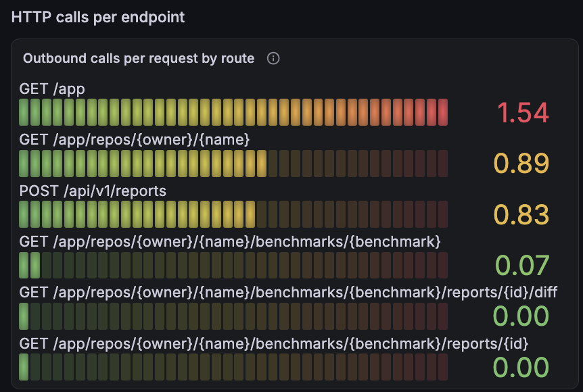Click the info icon beside the panel title

273,58
